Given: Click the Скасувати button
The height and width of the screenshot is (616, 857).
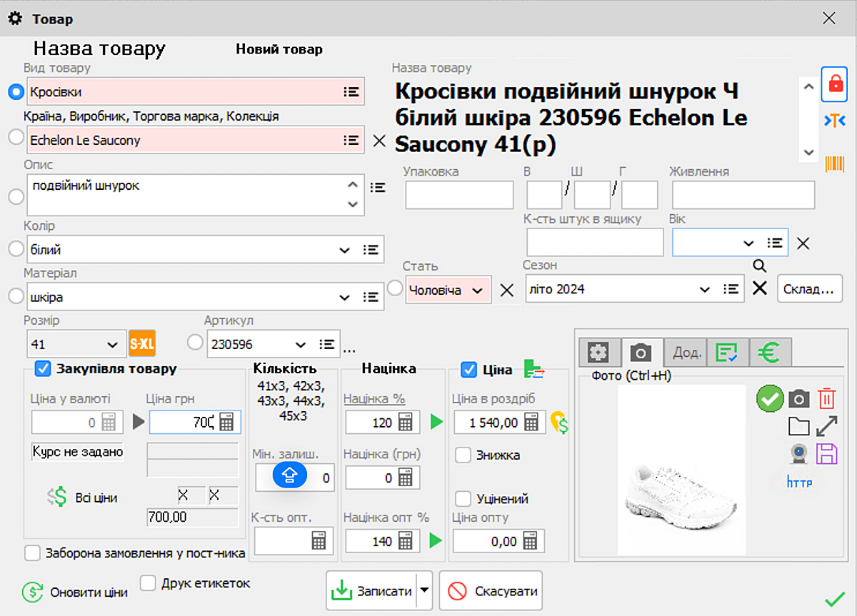Looking at the screenshot, I should pyautogui.click(x=491, y=590).
